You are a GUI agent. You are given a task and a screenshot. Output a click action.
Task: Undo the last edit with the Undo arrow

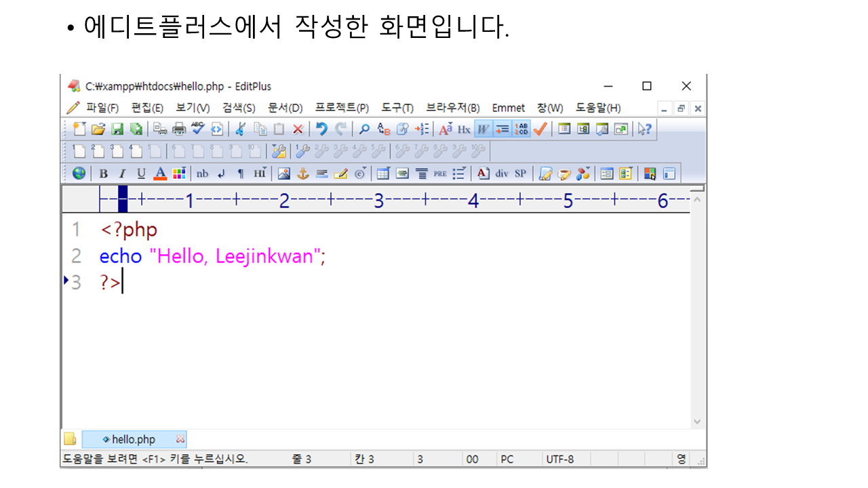click(x=321, y=129)
